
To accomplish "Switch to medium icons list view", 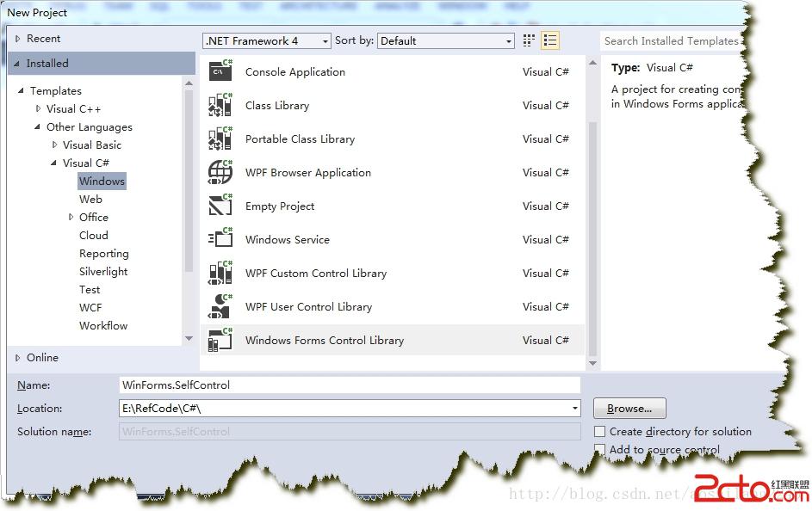I will click(550, 40).
